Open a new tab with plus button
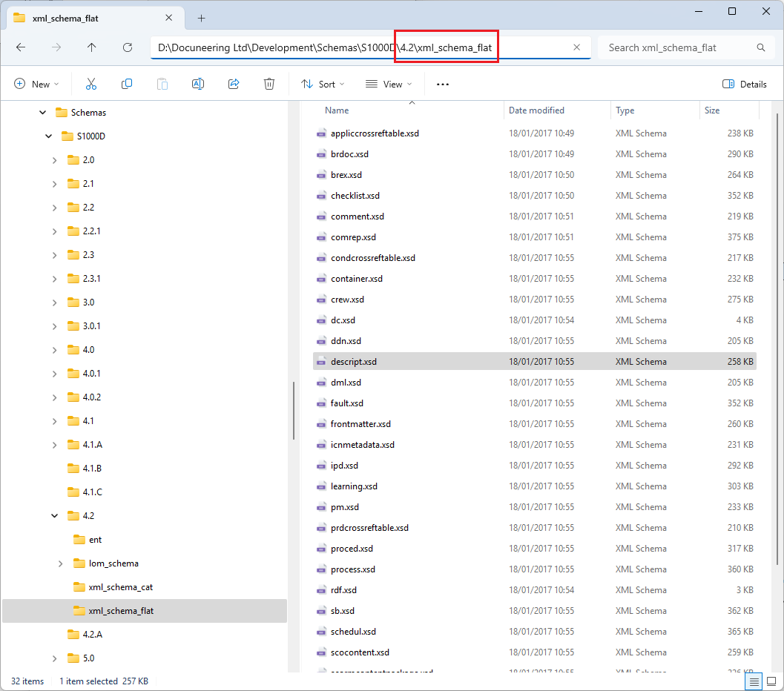Image resolution: width=784 pixels, height=691 pixels. pyautogui.click(x=201, y=18)
